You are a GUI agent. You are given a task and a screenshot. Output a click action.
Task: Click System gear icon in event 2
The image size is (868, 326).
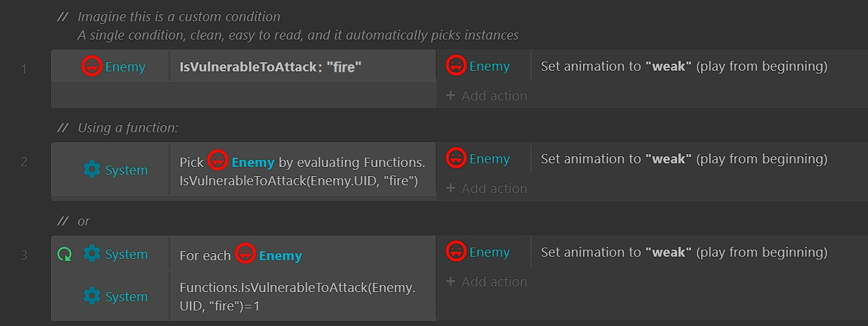pos(92,170)
